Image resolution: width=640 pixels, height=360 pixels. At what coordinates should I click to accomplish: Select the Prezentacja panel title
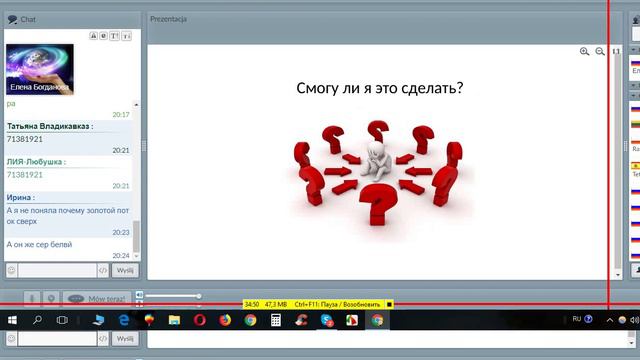coord(168,19)
